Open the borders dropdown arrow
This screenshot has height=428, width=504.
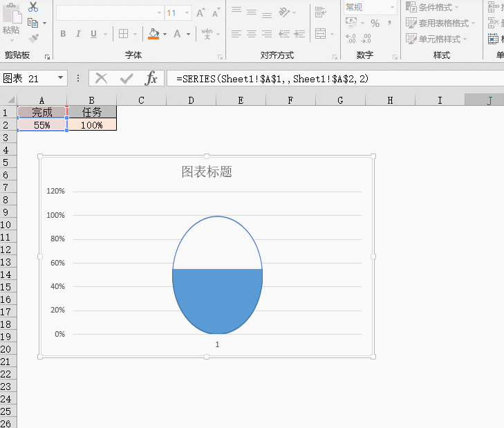click(x=135, y=34)
